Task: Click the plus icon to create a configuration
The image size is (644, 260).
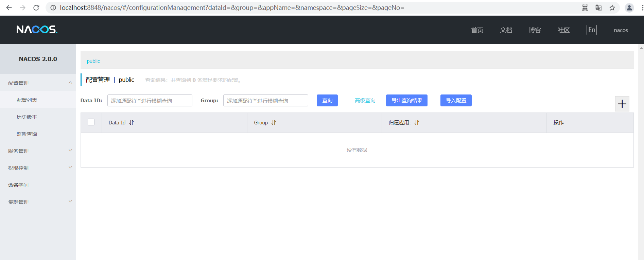Action: tap(622, 104)
